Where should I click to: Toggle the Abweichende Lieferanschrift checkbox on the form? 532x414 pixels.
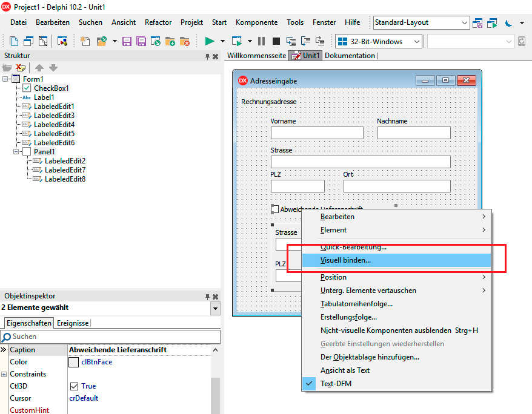[275, 209]
